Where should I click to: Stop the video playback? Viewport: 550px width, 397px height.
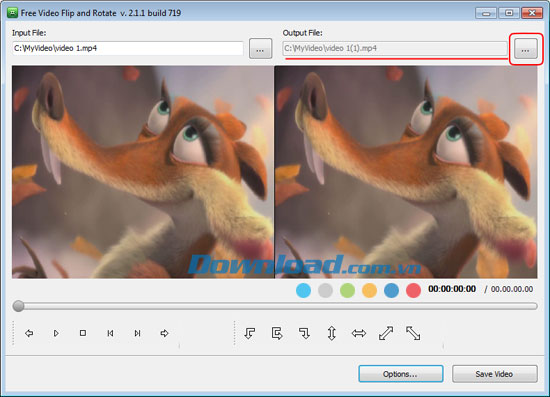coord(83,333)
